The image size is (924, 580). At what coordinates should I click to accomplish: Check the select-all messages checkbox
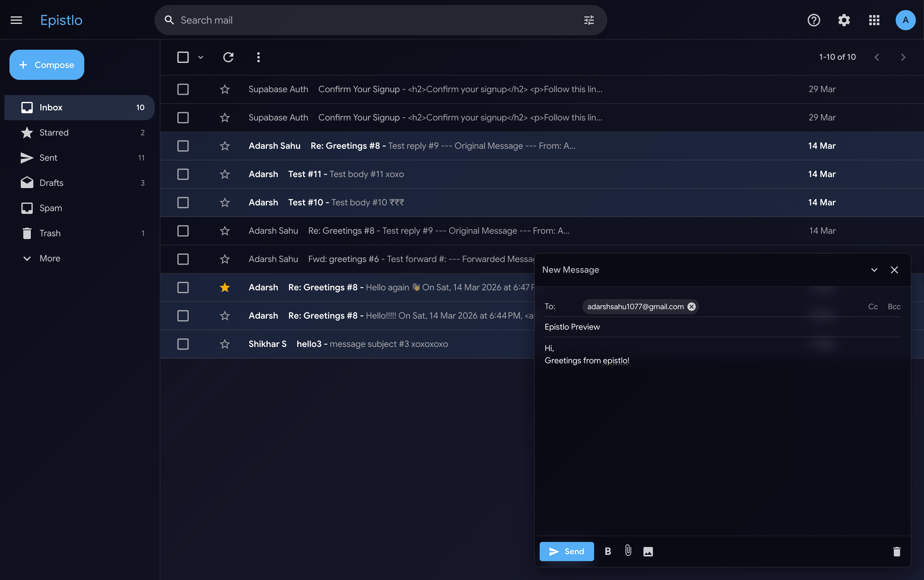click(x=183, y=57)
